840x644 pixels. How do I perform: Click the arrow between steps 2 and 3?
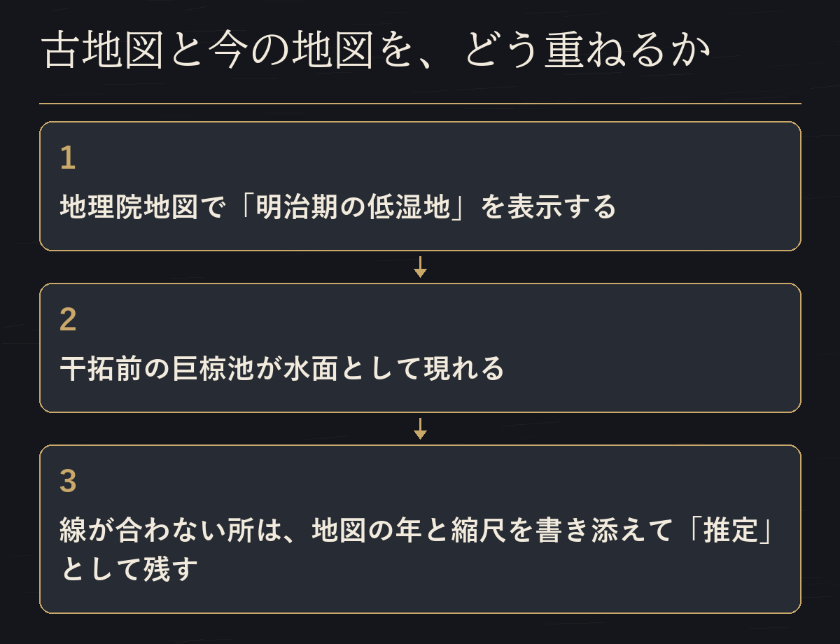point(420,428)
